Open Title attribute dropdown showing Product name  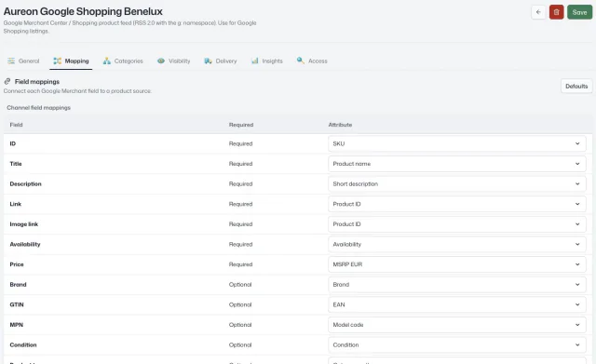coord(457,164)
